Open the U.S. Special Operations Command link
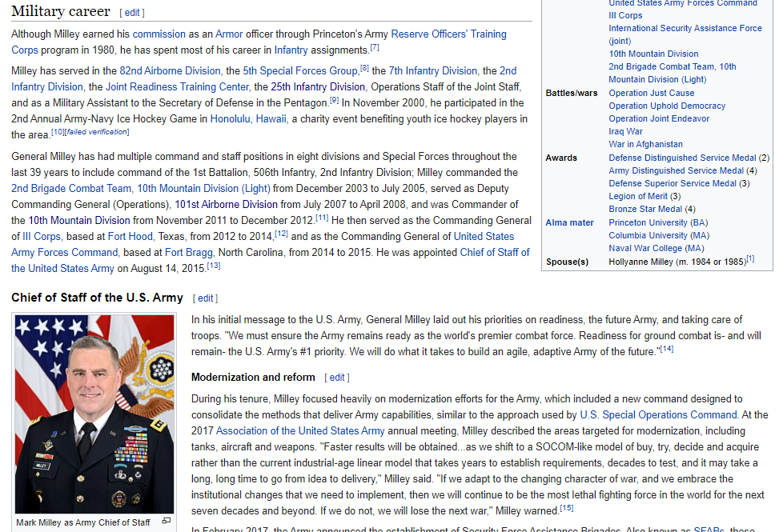The image size is (783, 532). [x=658, y=415]
